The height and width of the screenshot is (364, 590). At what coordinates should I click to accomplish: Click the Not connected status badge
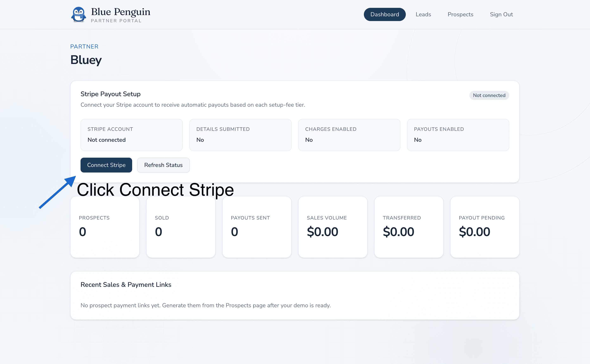click(x=489, y=95)
